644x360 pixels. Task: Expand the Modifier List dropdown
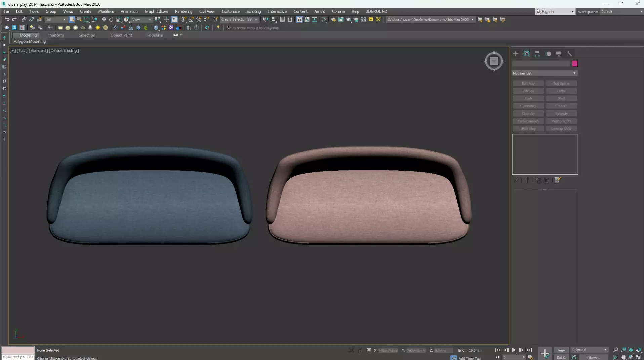[545, 73]
